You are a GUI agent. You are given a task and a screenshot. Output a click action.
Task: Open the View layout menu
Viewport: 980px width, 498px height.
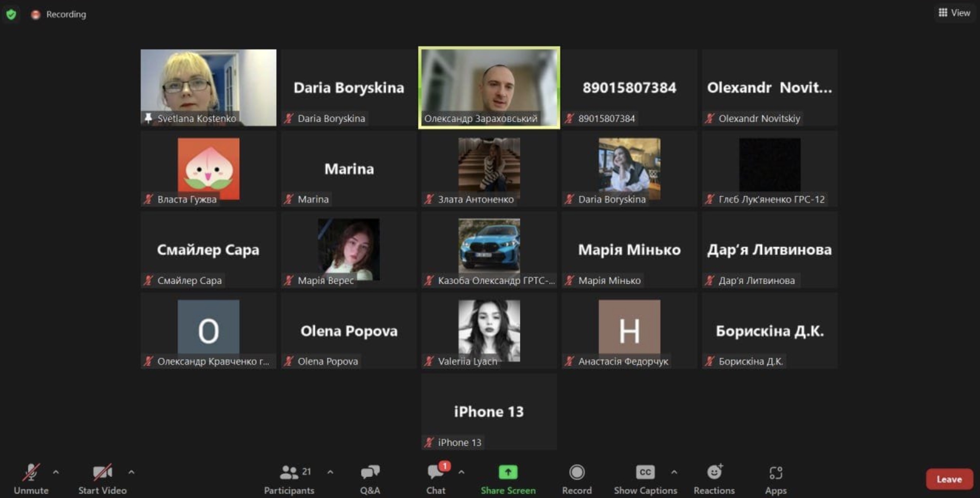954,13
